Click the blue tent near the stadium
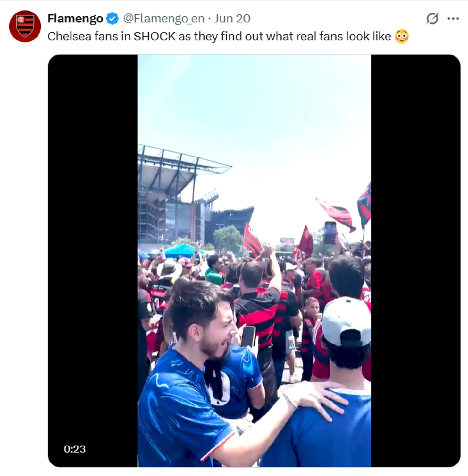The image size is (468, 476). pyautogui.click(x=181, y=250)
